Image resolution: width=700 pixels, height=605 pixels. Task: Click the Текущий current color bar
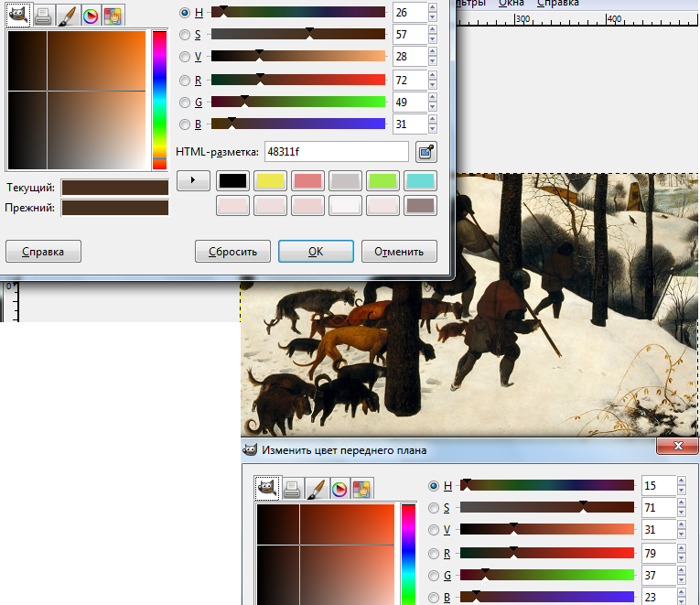pos(115,188)
